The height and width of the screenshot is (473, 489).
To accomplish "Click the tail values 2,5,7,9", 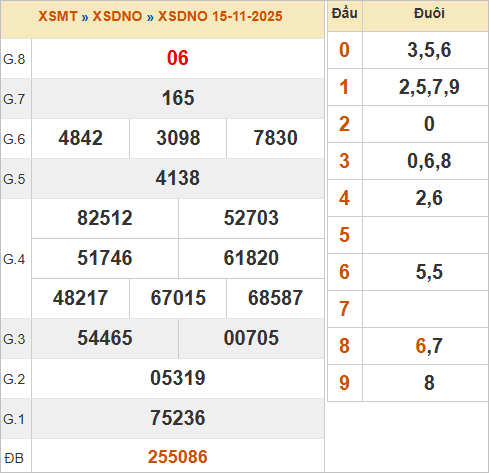I will (429, 87).
